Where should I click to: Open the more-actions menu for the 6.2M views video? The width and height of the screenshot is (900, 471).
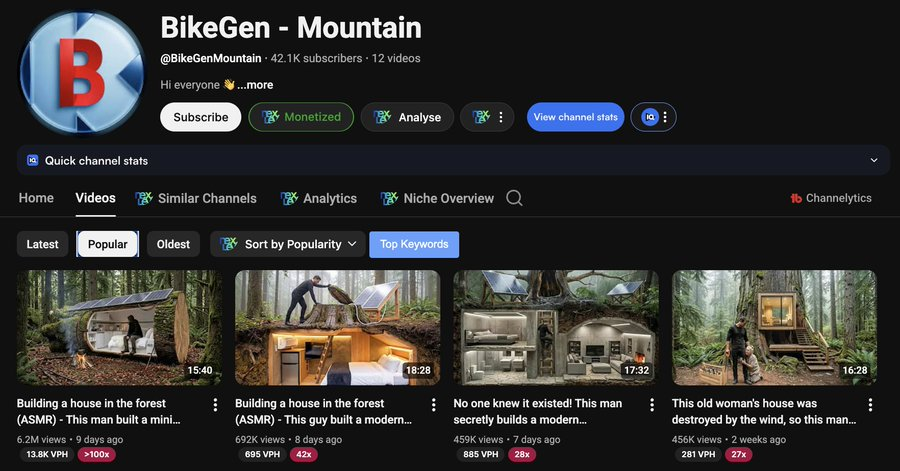(x=215, y=405)
